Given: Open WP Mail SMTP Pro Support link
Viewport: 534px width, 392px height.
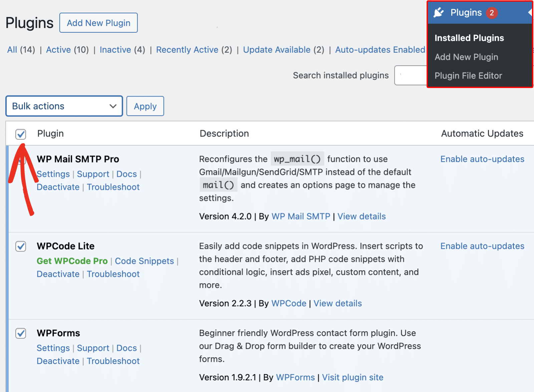Looking at the screenshot, I should point(93,174).
